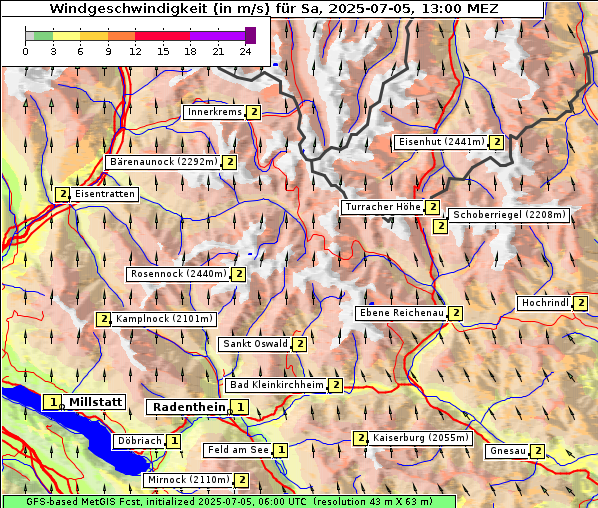Click the Millstatt wind value badge
Screen dimensions: 598x508
[x=53, y=402]
